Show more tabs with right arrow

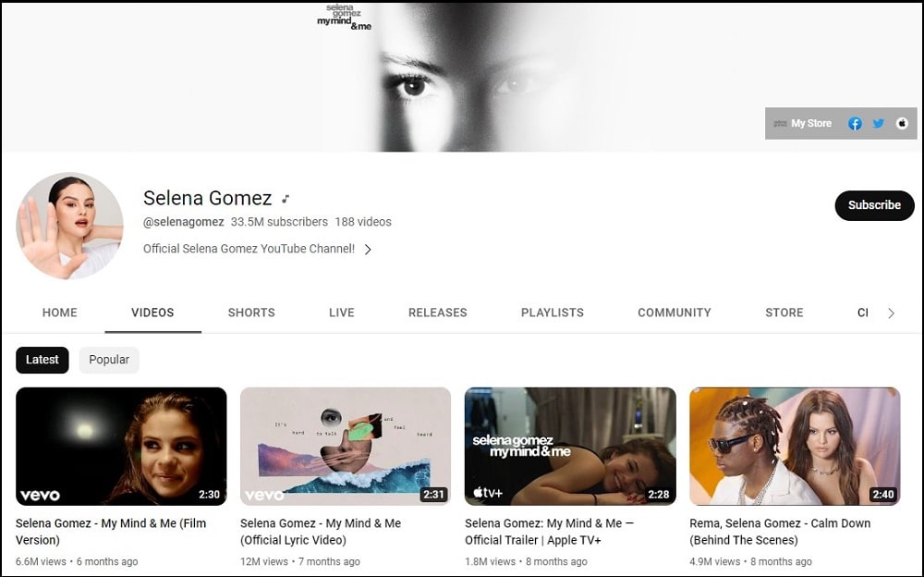tap(891, 313)
